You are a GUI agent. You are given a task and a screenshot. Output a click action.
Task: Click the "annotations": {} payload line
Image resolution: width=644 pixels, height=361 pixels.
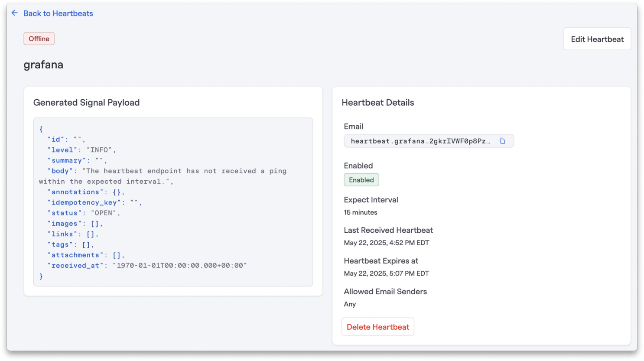click(x=86, y=192)
